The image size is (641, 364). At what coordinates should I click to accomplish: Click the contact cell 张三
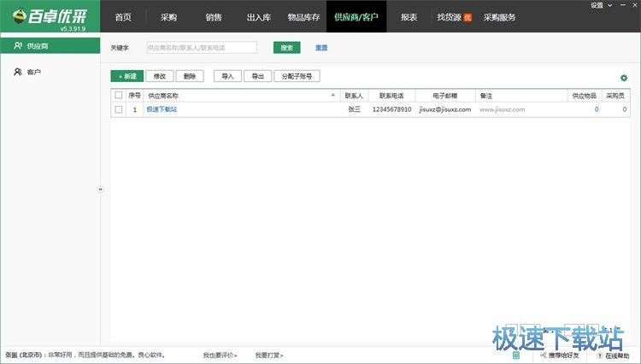coord(355,109)
